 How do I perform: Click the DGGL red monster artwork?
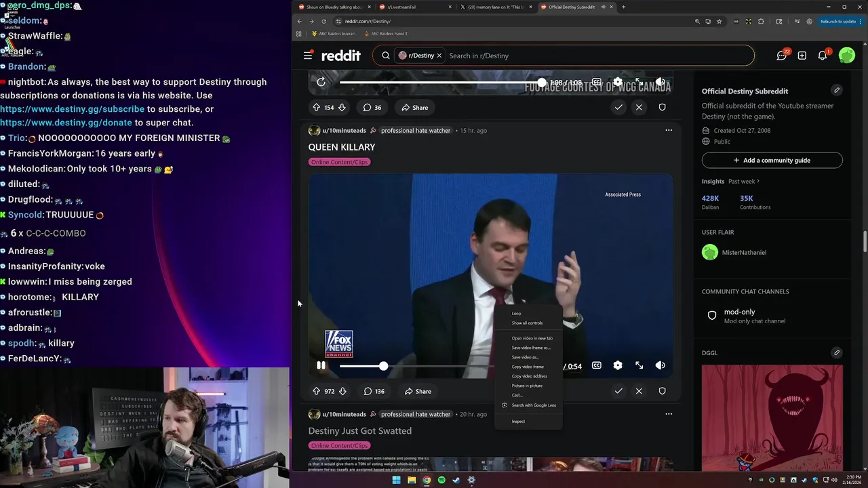click(x=772, y=418)
